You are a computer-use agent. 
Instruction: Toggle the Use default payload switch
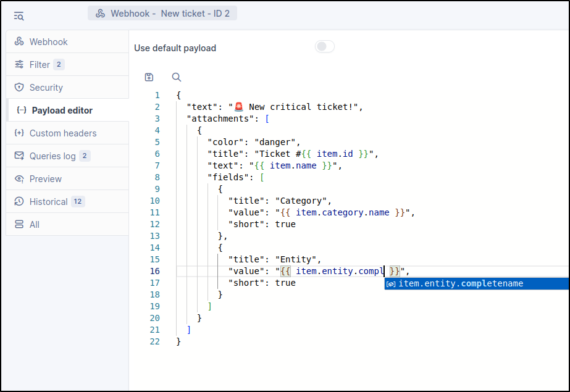pos(325,47)
